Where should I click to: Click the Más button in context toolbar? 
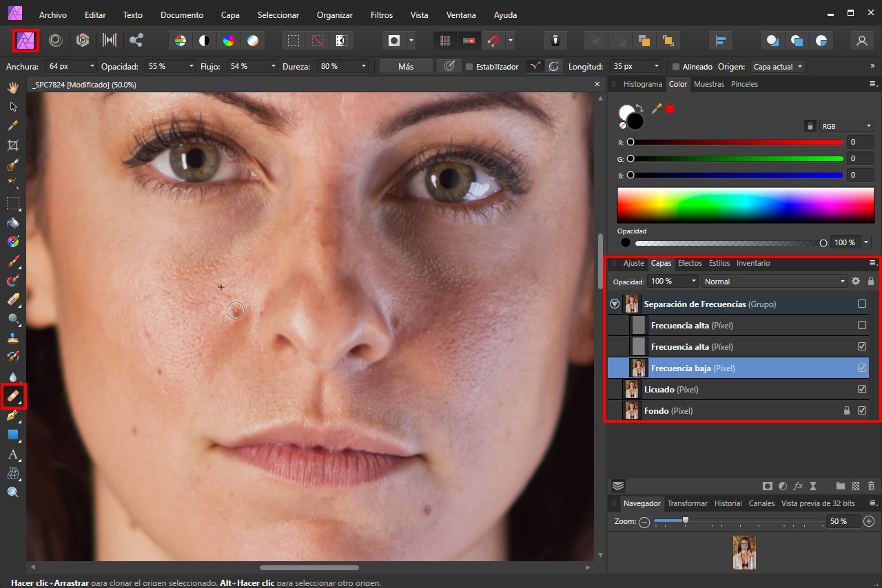406,66
